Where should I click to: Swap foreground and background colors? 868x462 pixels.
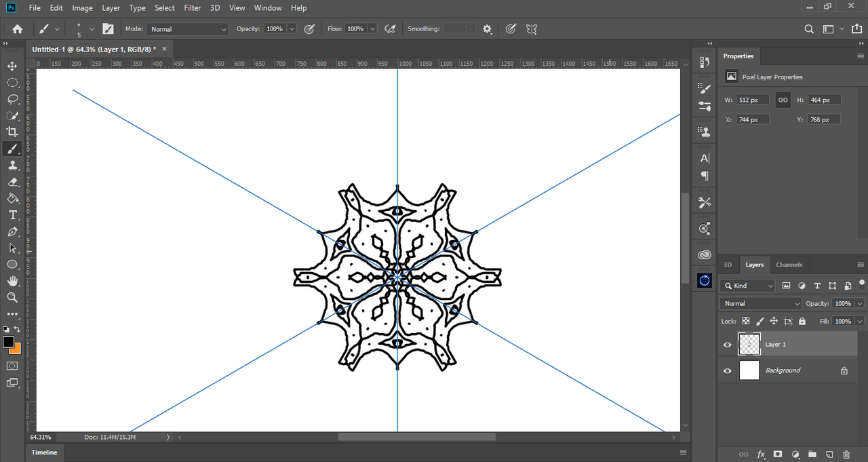17,329
